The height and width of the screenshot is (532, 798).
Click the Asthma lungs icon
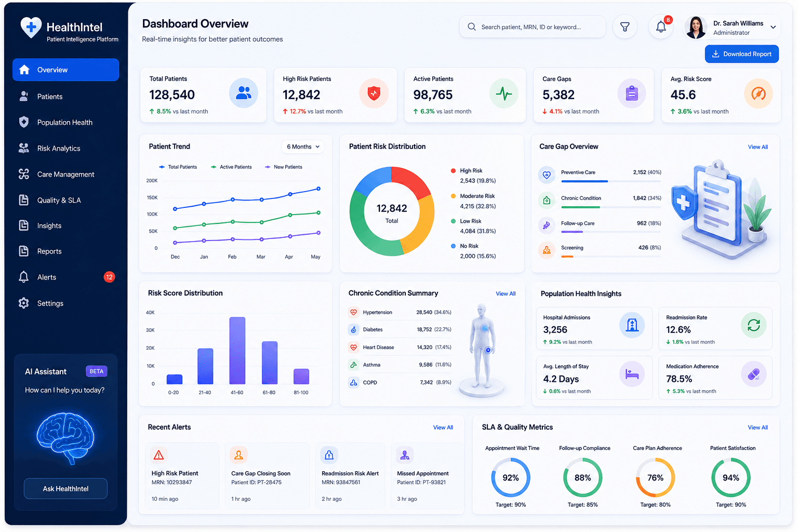click(354, 365)
